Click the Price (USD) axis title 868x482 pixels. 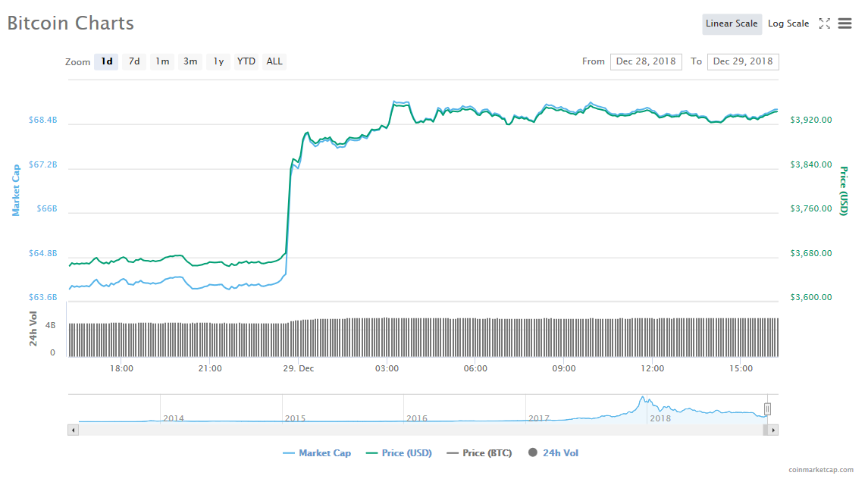click(x=844, y=191)
